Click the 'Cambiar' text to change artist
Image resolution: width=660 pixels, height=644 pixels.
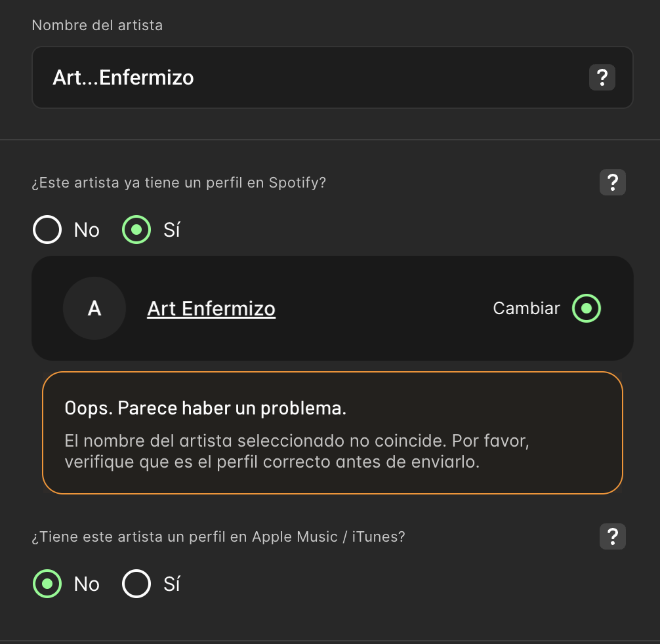526,308
